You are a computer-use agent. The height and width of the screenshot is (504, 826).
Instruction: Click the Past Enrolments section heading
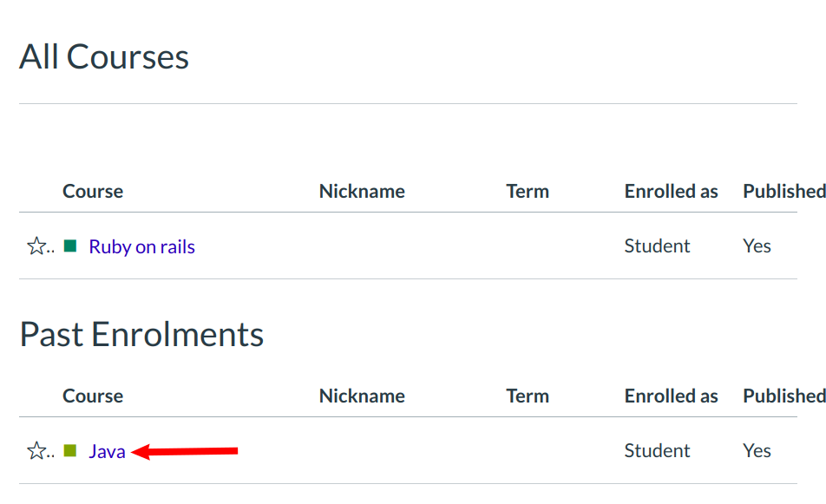141,335
